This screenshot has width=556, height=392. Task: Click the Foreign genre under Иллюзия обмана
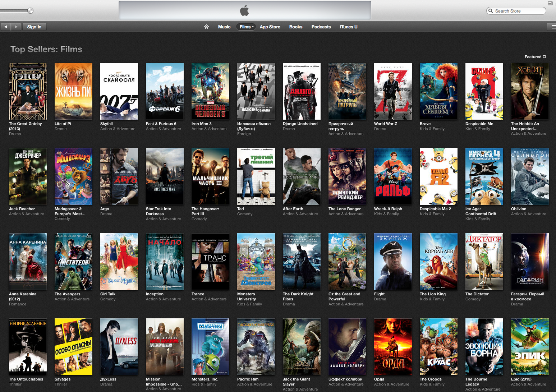click(x=244, y=134)
